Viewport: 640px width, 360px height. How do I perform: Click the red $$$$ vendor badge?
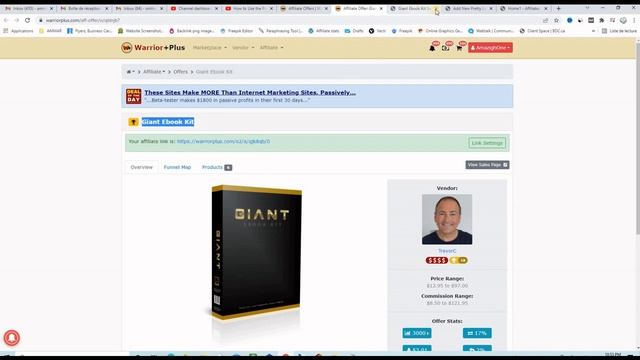[436, 260]
